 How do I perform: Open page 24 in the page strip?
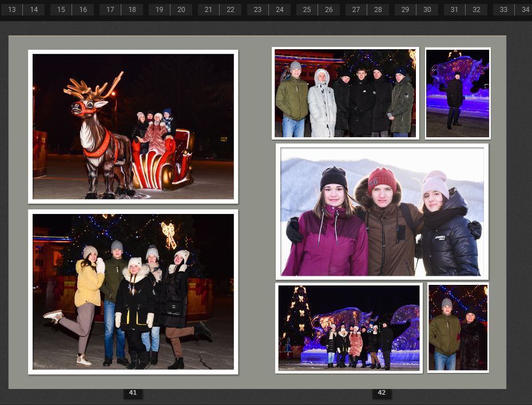tap(280, 10)
